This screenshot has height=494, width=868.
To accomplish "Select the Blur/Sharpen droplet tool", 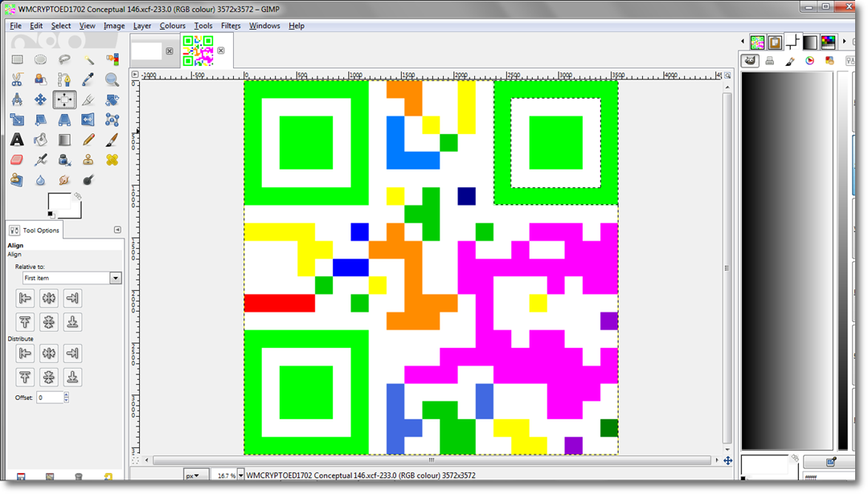I will (x=40, y=180).
